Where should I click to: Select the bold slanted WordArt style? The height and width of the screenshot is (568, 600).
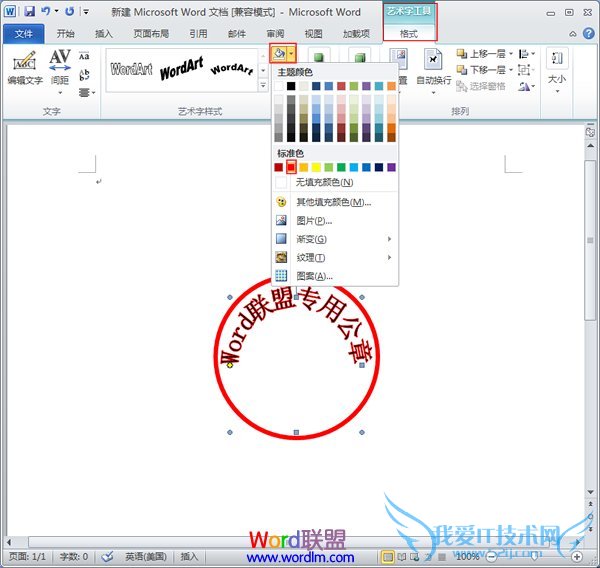click(181, 69)
